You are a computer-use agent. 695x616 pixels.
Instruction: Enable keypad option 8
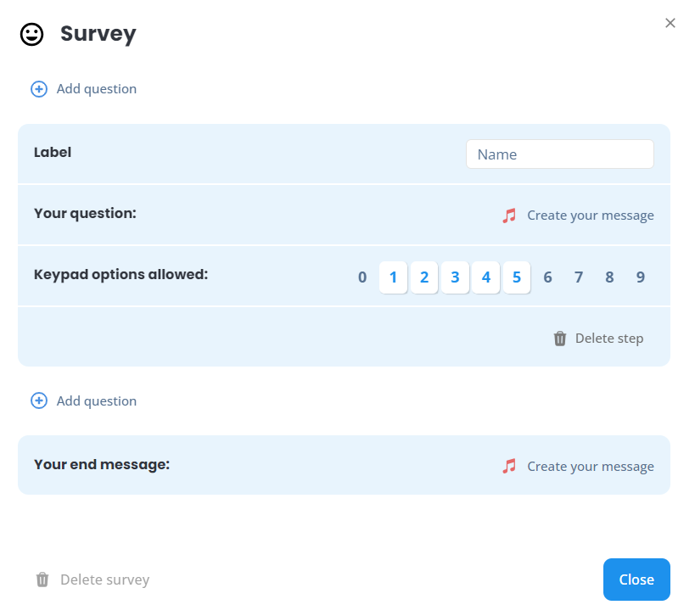(609, 277)
